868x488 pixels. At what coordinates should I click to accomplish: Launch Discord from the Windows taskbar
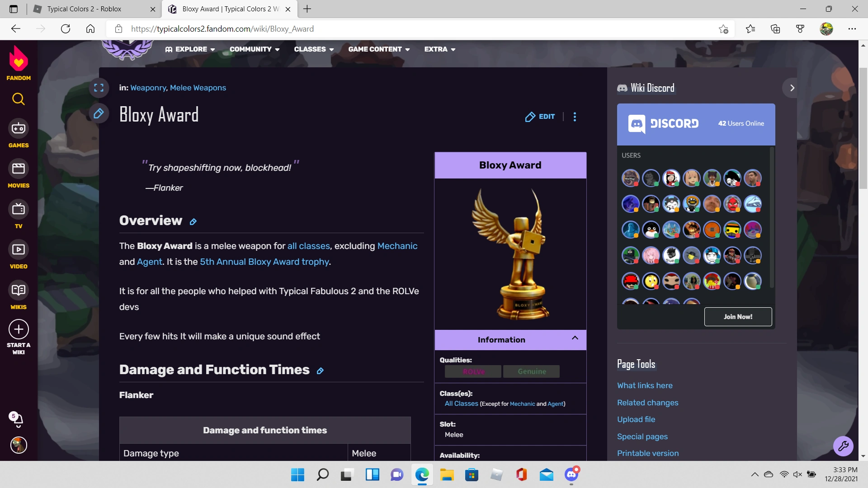(571, 474)
